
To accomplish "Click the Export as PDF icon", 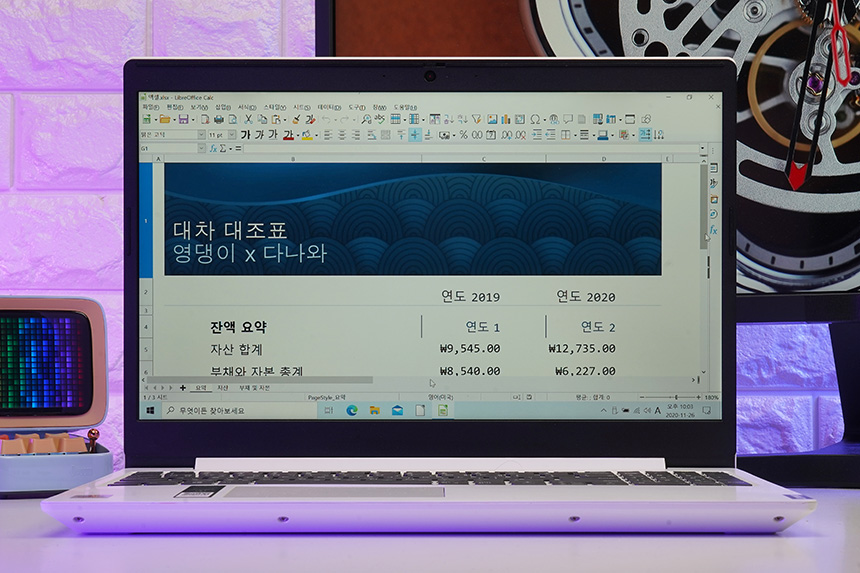I will 205,119.
